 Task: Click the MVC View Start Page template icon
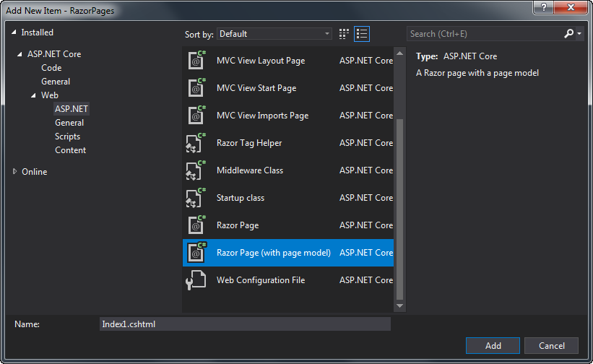click(196, 88)
